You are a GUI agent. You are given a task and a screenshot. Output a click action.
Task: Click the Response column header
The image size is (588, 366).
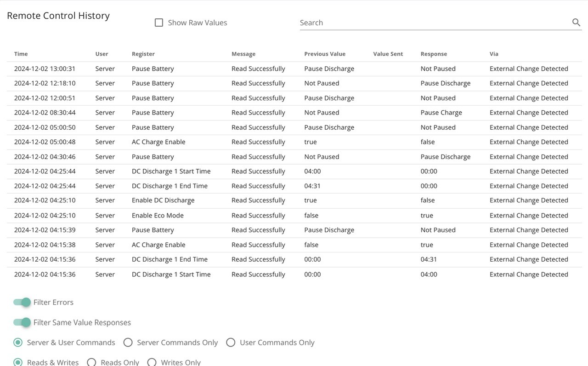click(434, 54)
